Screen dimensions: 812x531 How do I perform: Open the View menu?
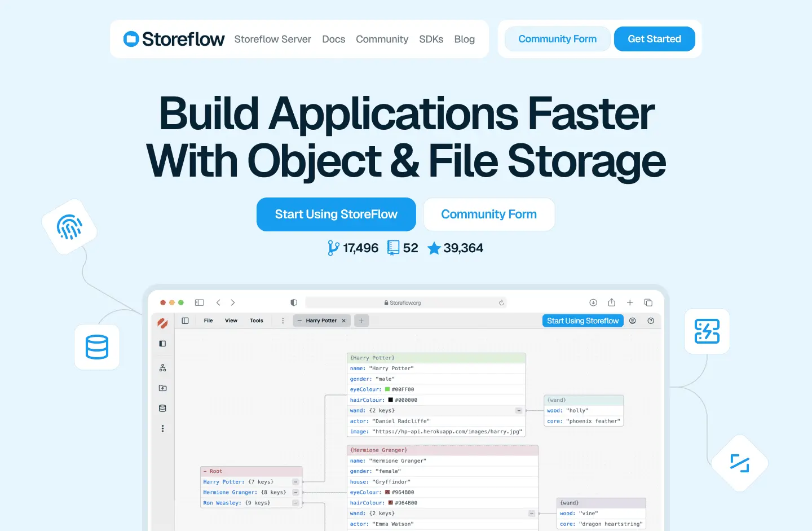tap(231, 321)
